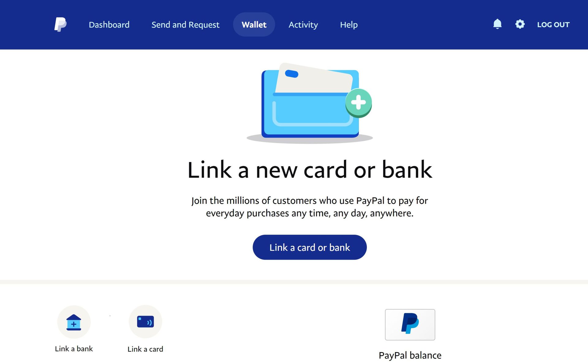Click the Link a card or bank button
Screen dimensions: 588x364
[310, 247]
